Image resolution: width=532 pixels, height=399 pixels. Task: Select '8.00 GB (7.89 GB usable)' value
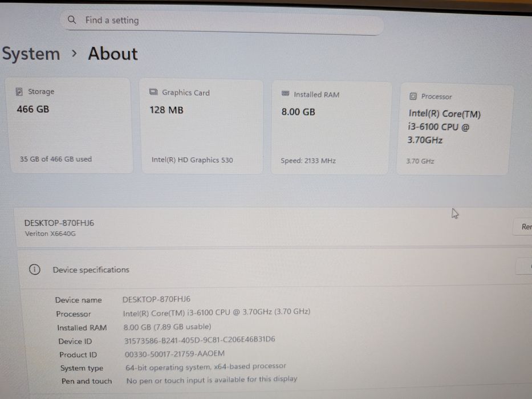tap(167, 327)
